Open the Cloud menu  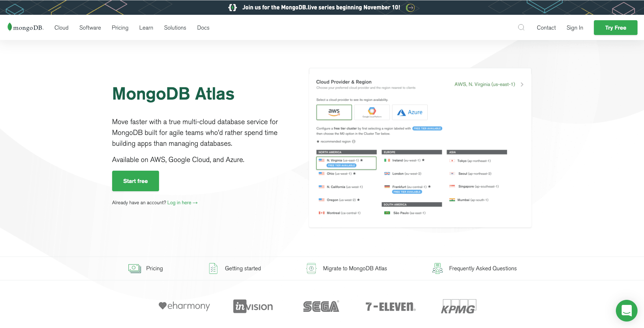pyautogui.click(x=61, y=27)
